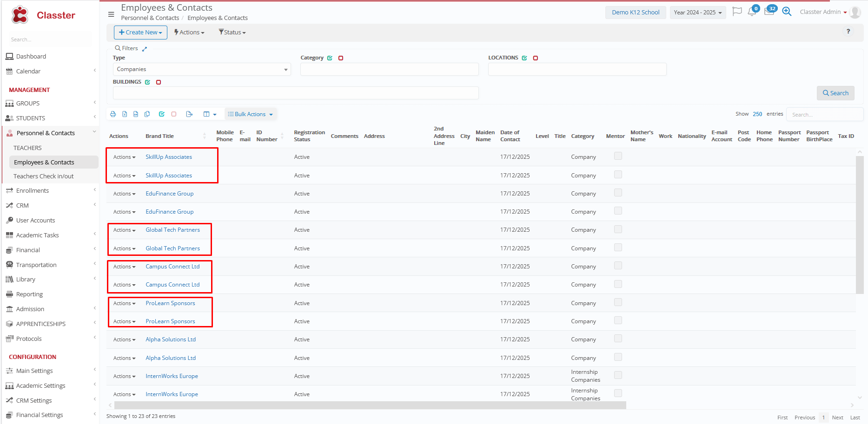Select all Category filter options
Viewport: 868px width, 424px height.
tap(330, 58)
